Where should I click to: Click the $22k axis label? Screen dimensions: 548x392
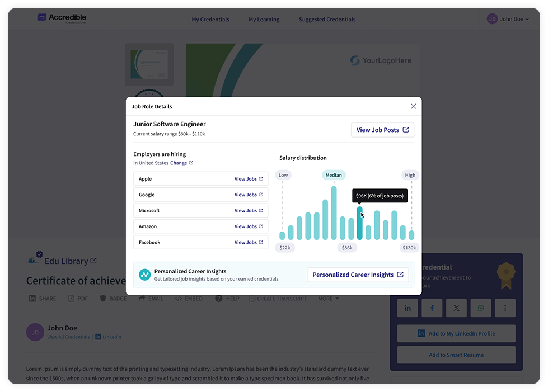coord(285,248)
